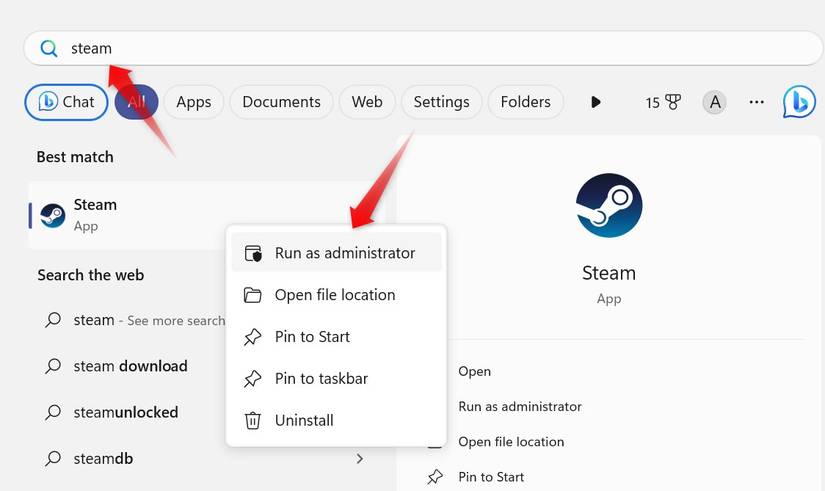
Task: Switch to the Web filter tab
Action: point(367,102)
